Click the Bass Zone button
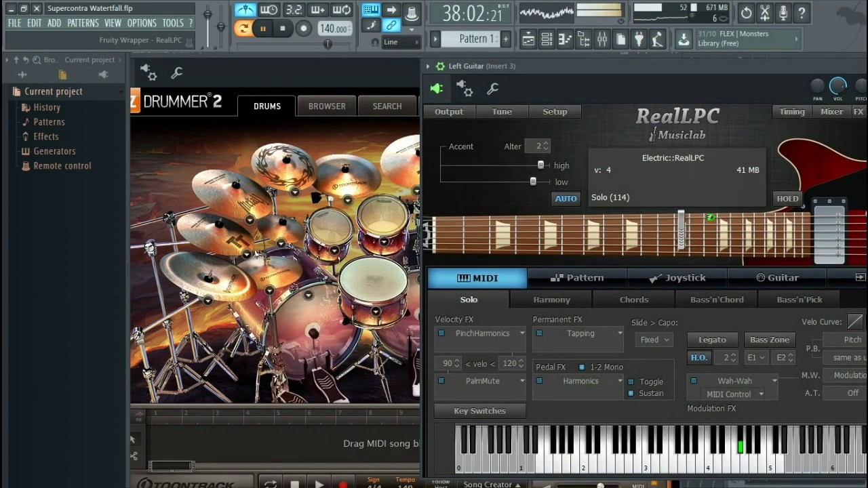 click(x=770, y=340)
